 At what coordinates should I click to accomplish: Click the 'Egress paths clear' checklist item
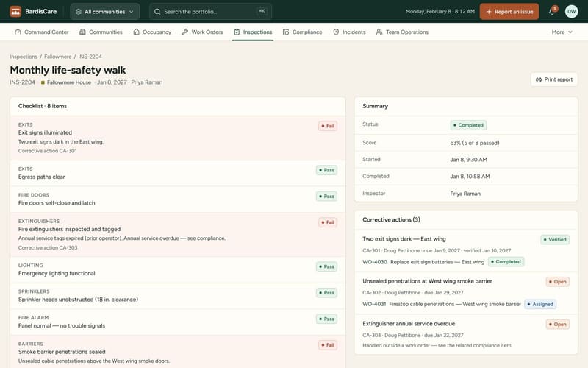tap(178, 173)
